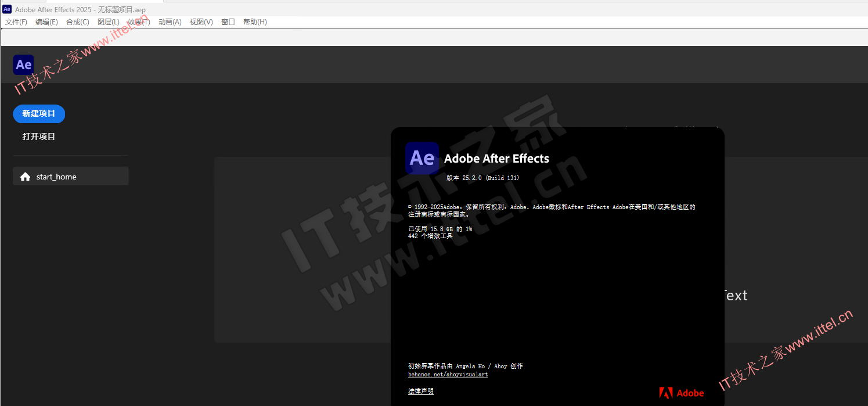Click the memory line 已使用 15.8 GB 的 1%

pyautogui.click(x=440, y=229)
